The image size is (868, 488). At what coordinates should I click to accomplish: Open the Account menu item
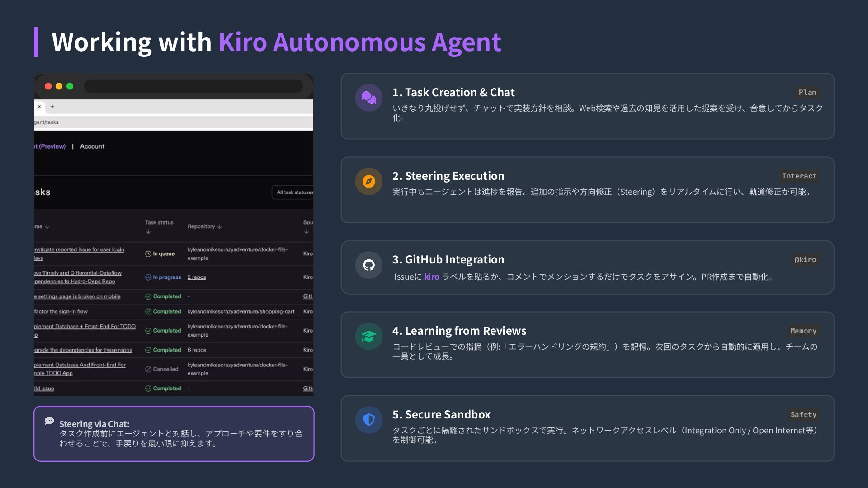(92, 146)
